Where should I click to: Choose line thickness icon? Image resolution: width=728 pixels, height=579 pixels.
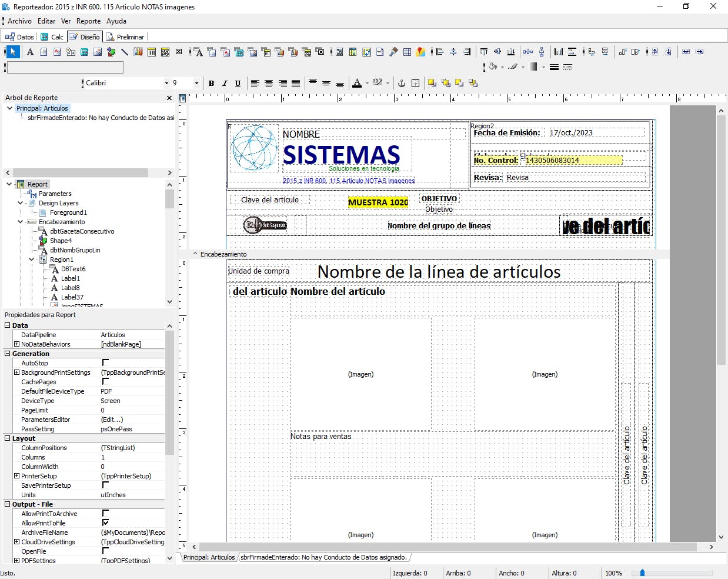click(554, 67)
